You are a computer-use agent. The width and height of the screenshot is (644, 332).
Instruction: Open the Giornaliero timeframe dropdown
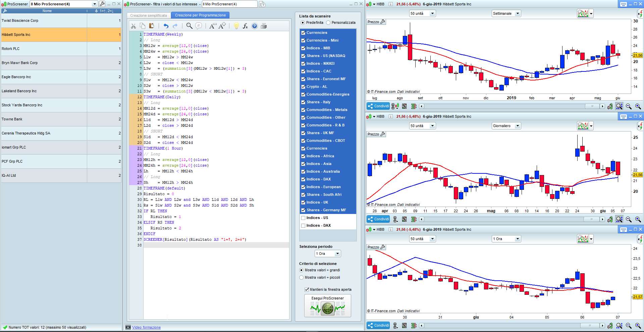[x=506, y=126]
